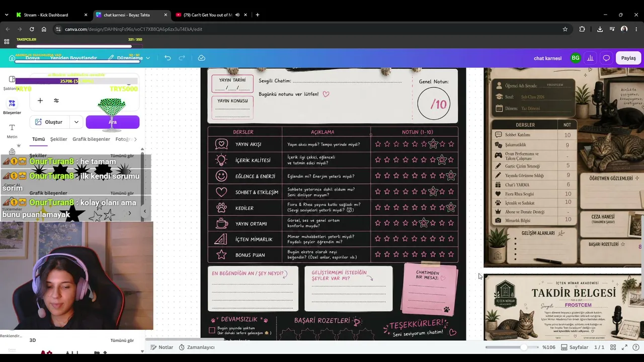Show more element category tabs arrow
Image resolution: width=644 pixels, height=362 pixels.
click(135, 139)
